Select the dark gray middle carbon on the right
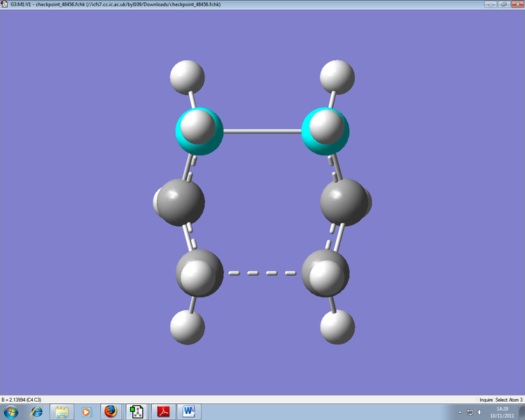The image size is (525, 420). click(344, 202)
